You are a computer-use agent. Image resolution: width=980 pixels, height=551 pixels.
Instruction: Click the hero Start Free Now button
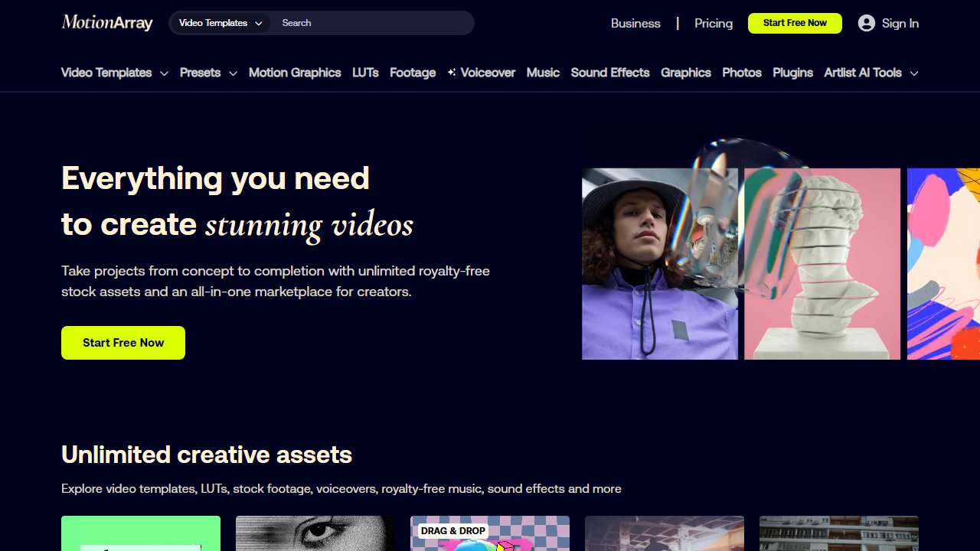pyautogui.click(x=123, y=343)
